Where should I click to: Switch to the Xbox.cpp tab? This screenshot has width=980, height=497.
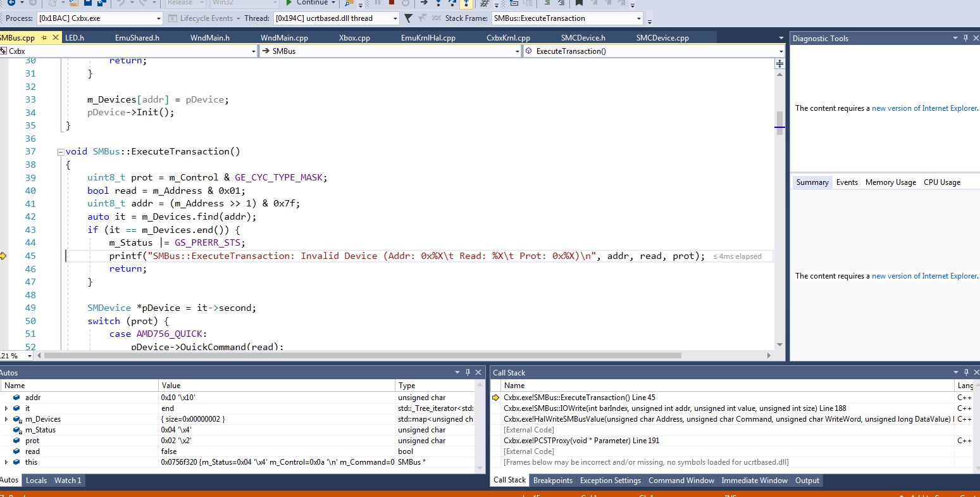click(x=354, y=38)
